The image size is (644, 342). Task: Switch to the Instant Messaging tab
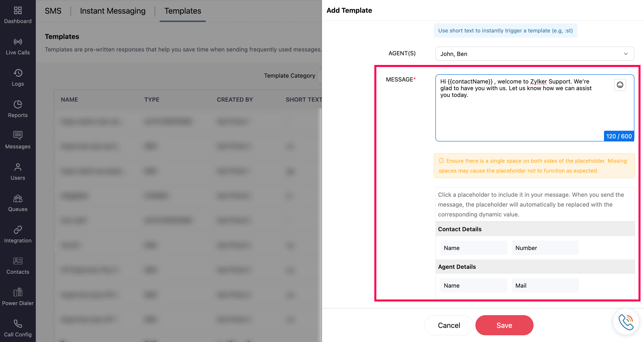(x=112, y=11)
